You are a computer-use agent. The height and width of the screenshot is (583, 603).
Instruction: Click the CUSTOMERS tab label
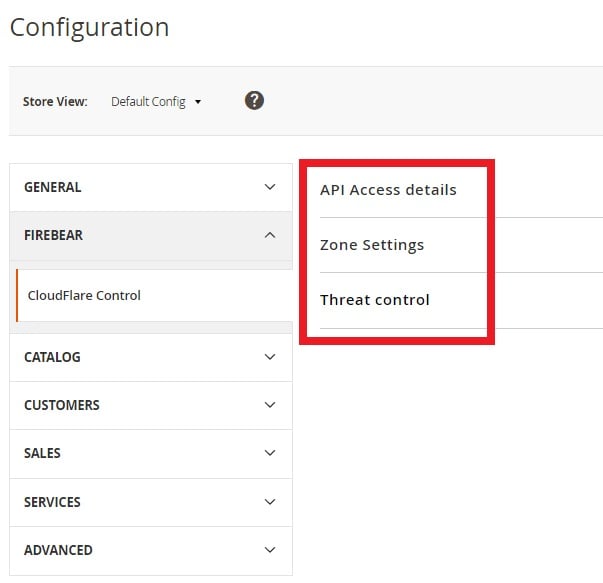point(62,405)
